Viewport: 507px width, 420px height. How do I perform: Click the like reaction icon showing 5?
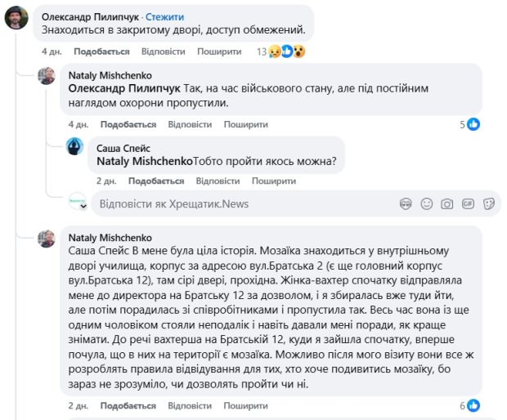pos(473,124)
